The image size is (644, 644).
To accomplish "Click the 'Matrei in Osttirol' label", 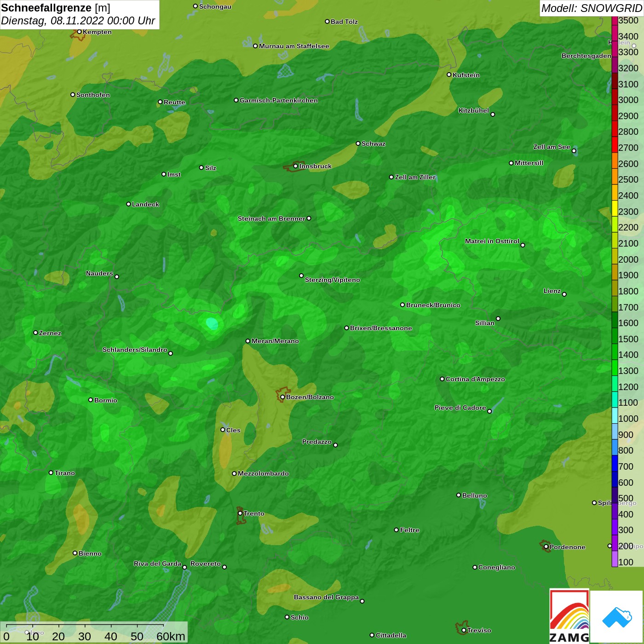I will (x=492, y=241).
